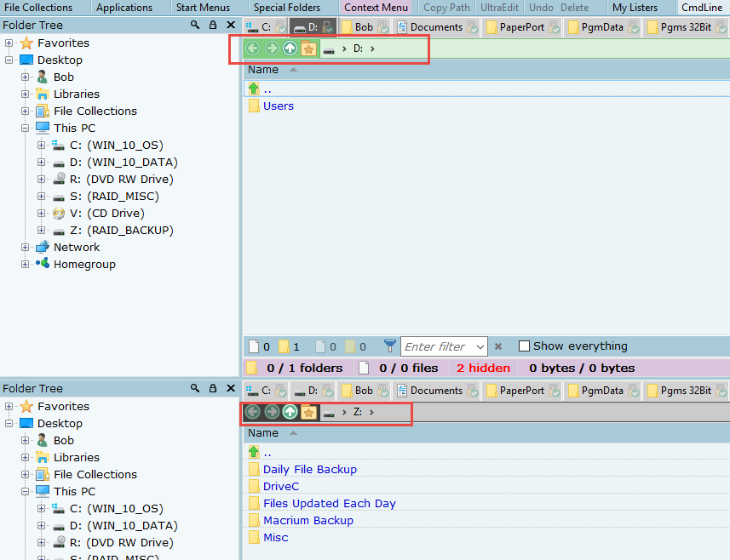Screen dimensions: 730x560
Task: Open the favorites folder icon in the D: path bar
Action: [x=308, y=49]
